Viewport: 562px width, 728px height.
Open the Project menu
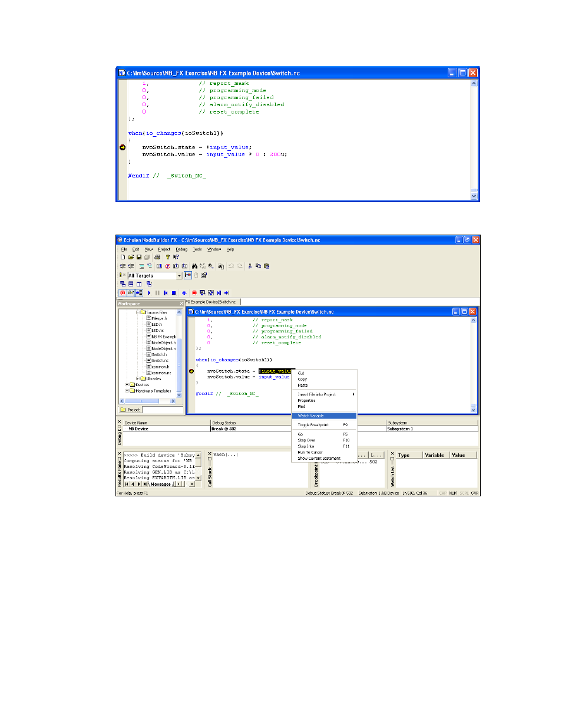pyautogui.click(x=164, y=249)
